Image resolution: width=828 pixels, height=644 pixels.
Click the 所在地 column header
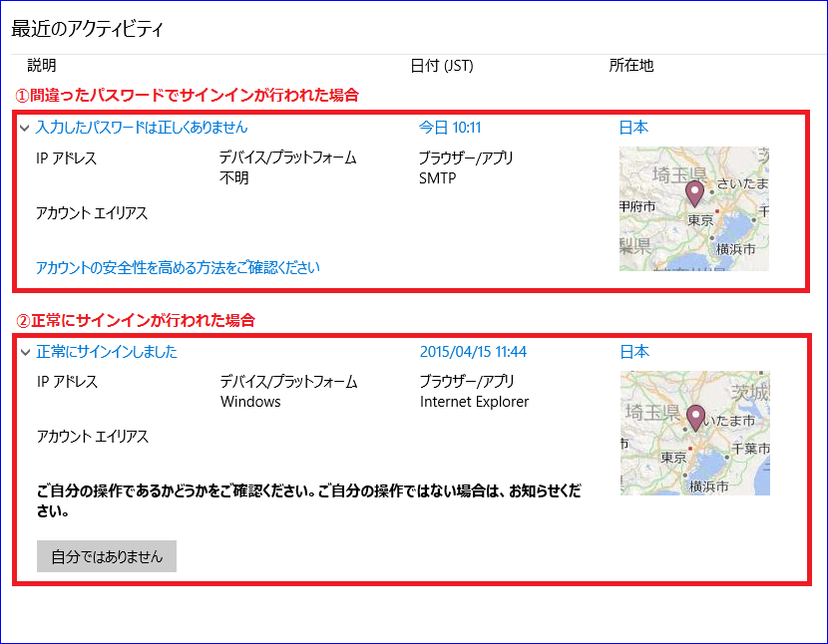pyautogui.click(x=631, y=66)
